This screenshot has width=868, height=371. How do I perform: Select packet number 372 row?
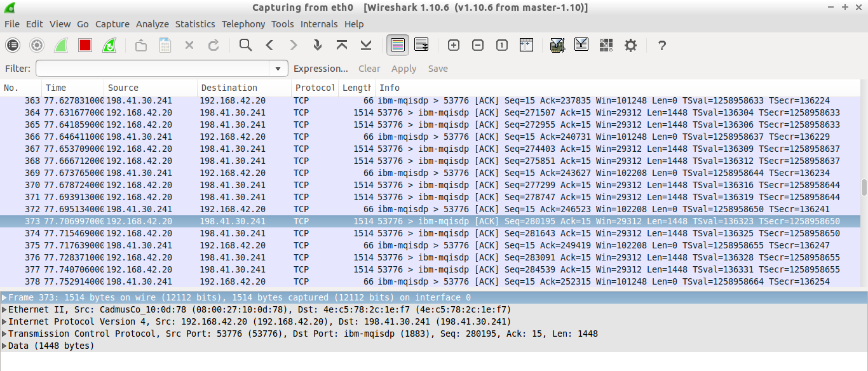pos(430,209)
